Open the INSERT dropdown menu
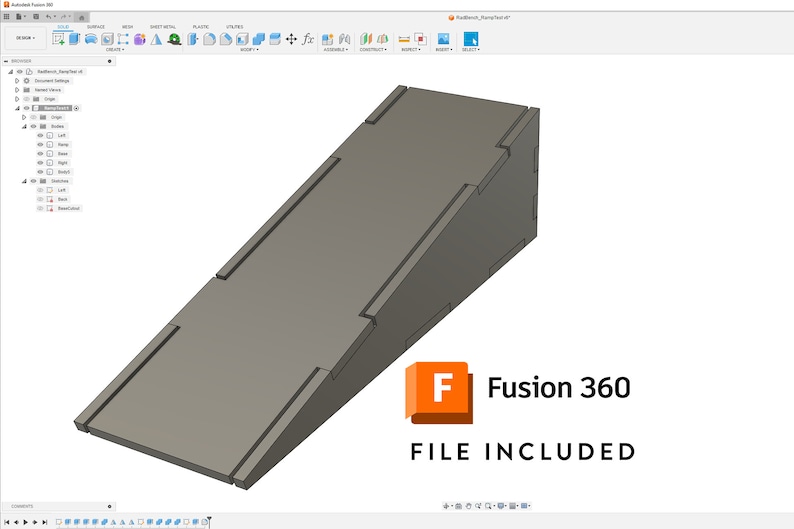The image size is (794, 529). tap(444, 50)
